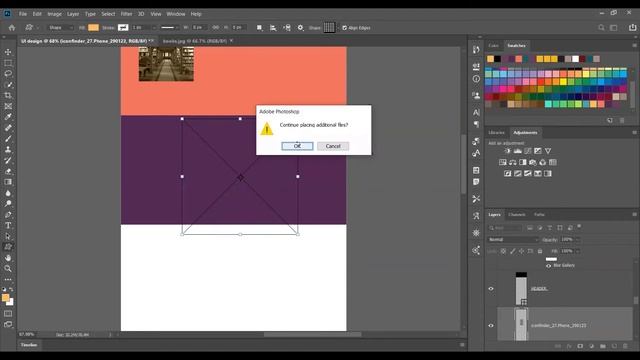The width and height of the screenshot is (640, 360).
Task: Create a new group folder in Layers
Action: 603,346
